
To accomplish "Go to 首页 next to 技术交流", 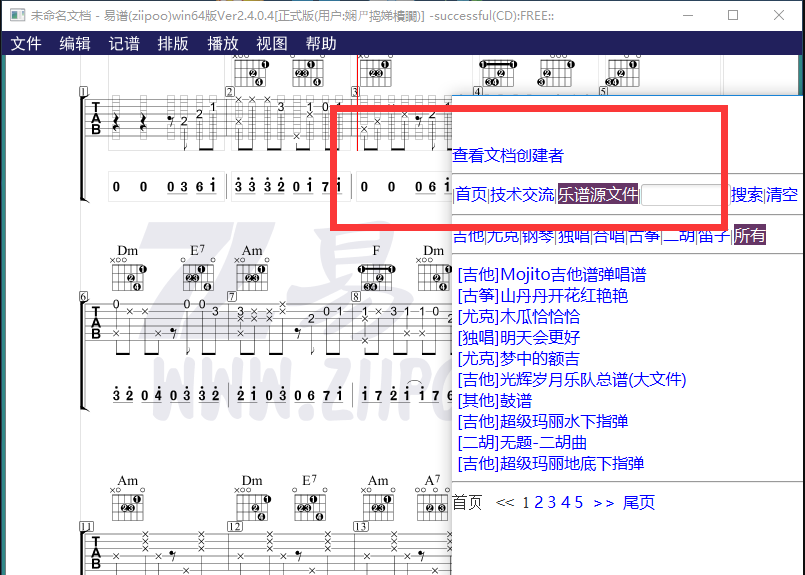I will 471,194.
